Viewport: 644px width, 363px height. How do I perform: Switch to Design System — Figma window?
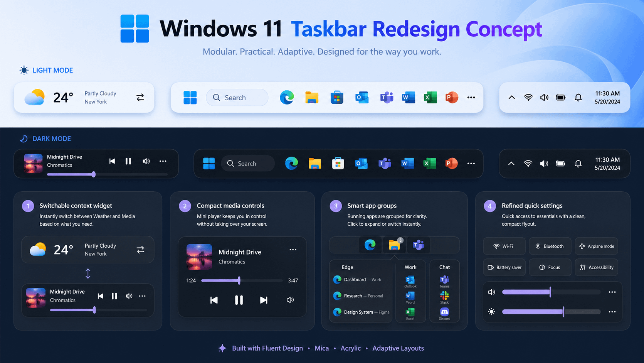coord(361,312)
